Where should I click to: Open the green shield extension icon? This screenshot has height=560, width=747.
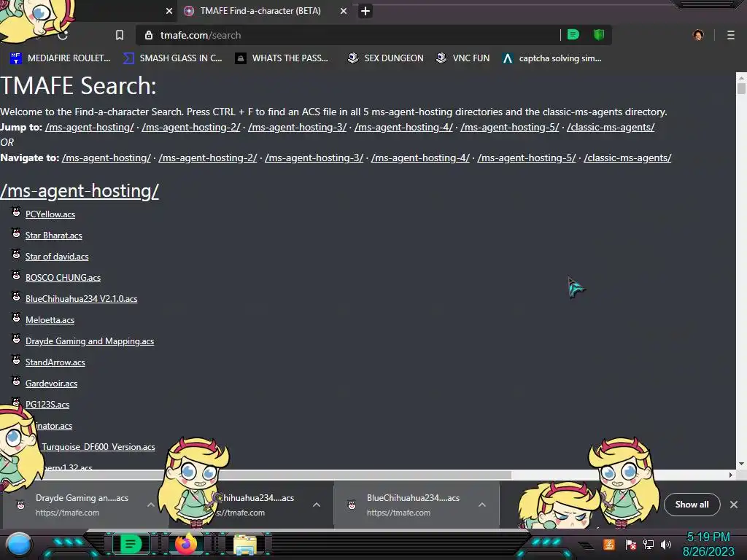coord(599,35)
